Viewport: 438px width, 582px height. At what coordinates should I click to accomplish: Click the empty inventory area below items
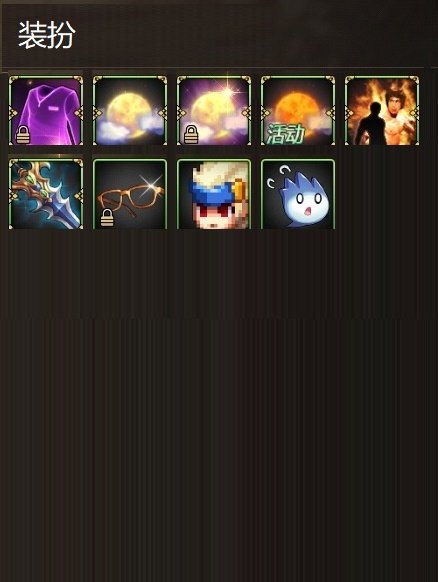pos(219,405)
